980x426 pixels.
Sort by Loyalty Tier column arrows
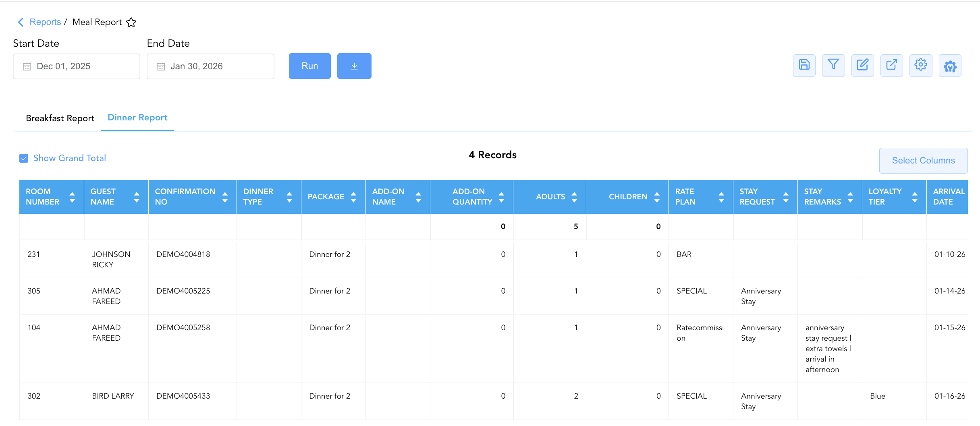[x=915, y=197]
